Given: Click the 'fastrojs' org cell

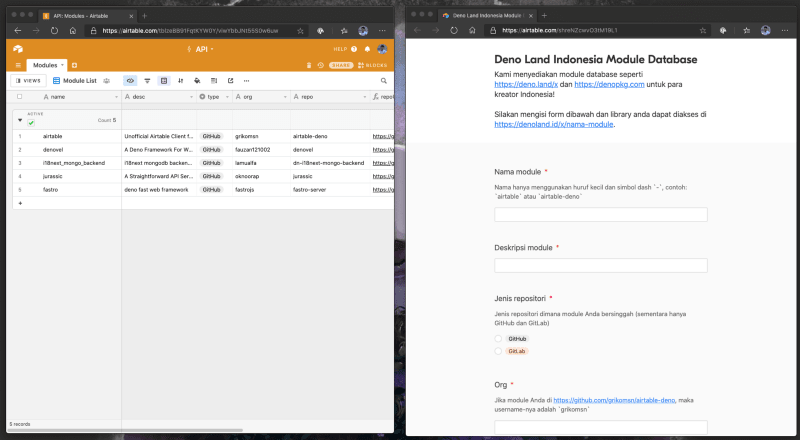Looking at the screenshot, I should tap(261, 189).
